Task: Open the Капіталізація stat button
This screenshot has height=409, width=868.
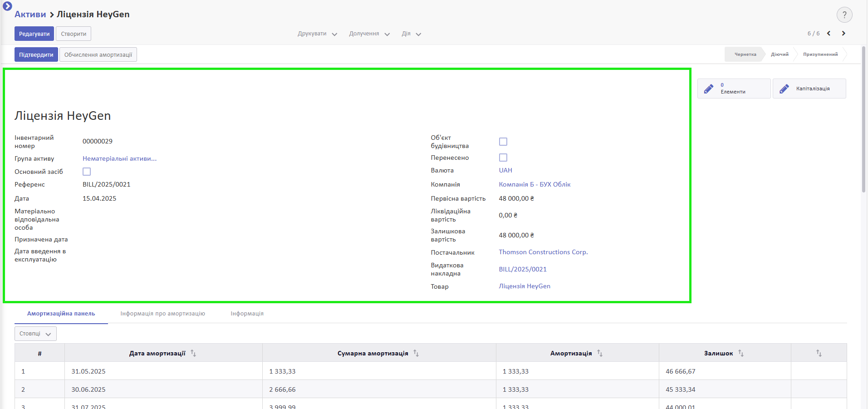Action: tap(809, 89)
